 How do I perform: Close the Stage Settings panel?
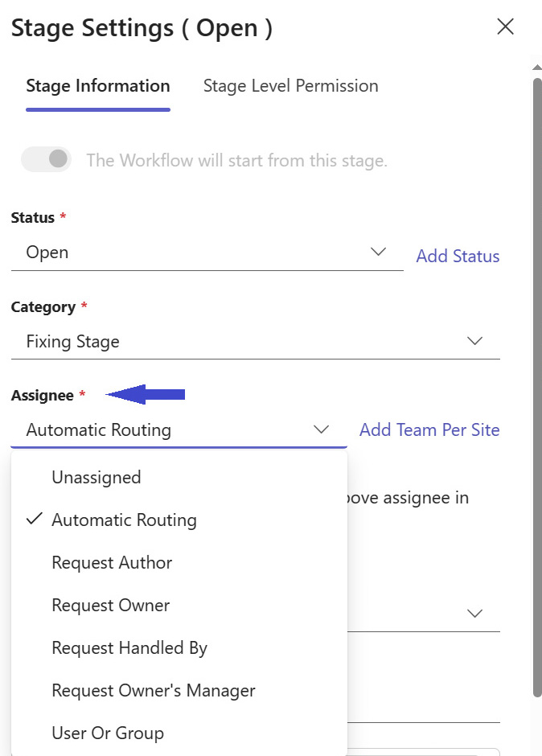coord(505,27)
